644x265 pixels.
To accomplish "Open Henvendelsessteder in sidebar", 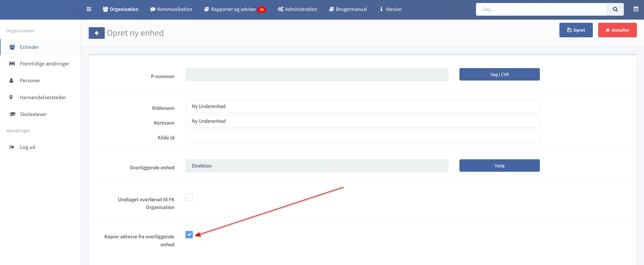I will point(43,97).
